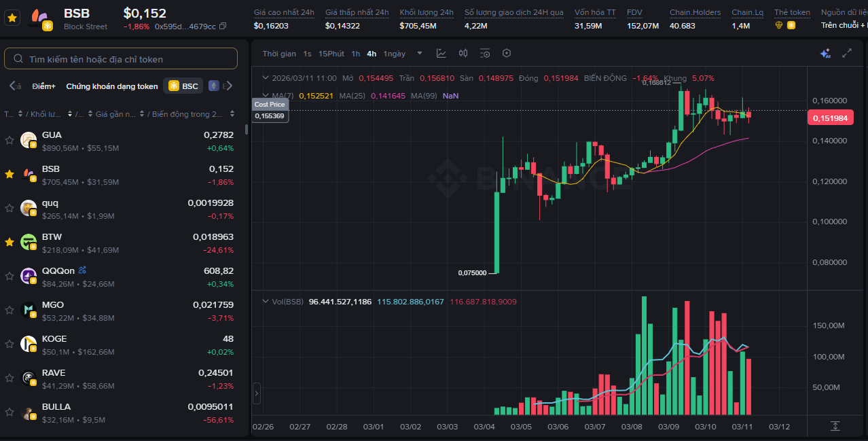Show previous filter tabs arrow
This screenshot has width=868, height=441.
point(12,86)
